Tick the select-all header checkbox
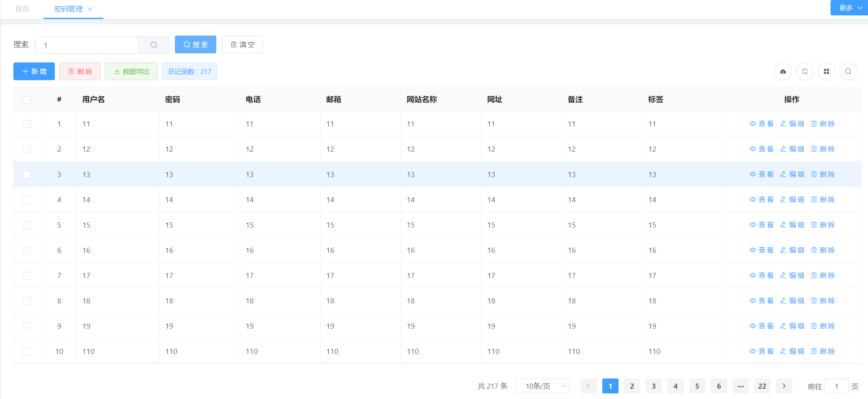 coord(27,100)
